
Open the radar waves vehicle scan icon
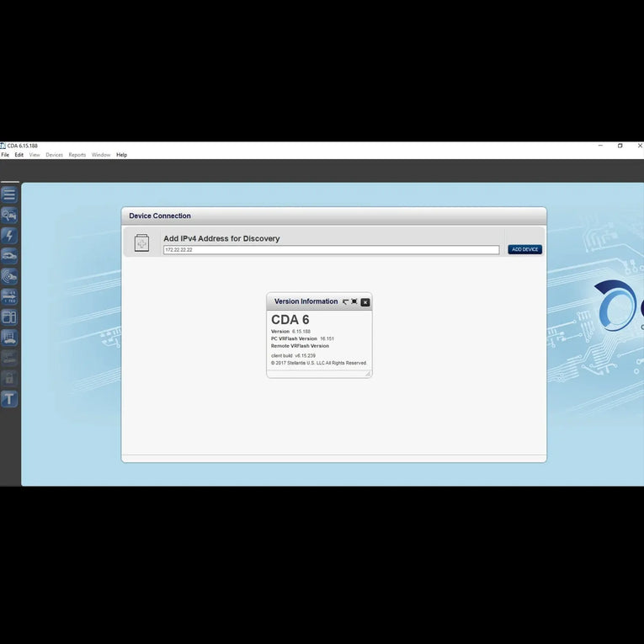(x=9, y=276)
